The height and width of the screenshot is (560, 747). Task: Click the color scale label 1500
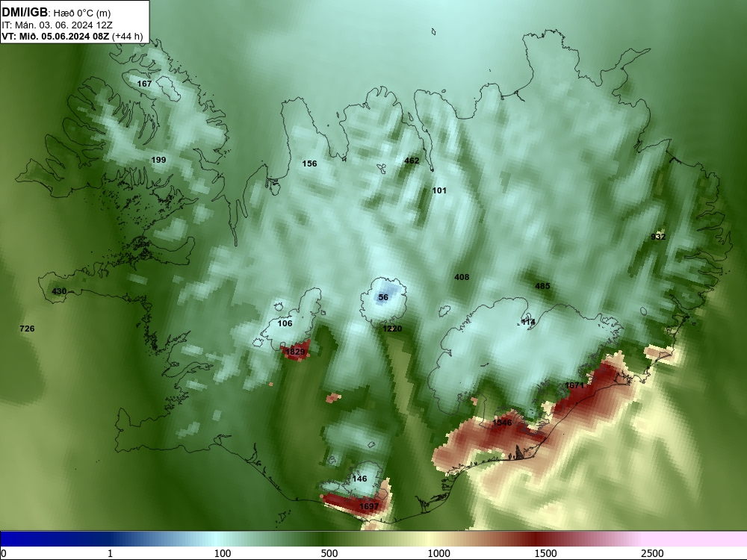coord(545,553)
